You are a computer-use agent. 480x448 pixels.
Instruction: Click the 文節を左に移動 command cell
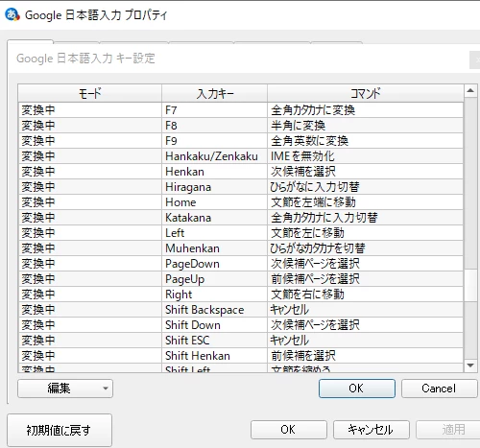pyautogui.click(x=366, y=233)
